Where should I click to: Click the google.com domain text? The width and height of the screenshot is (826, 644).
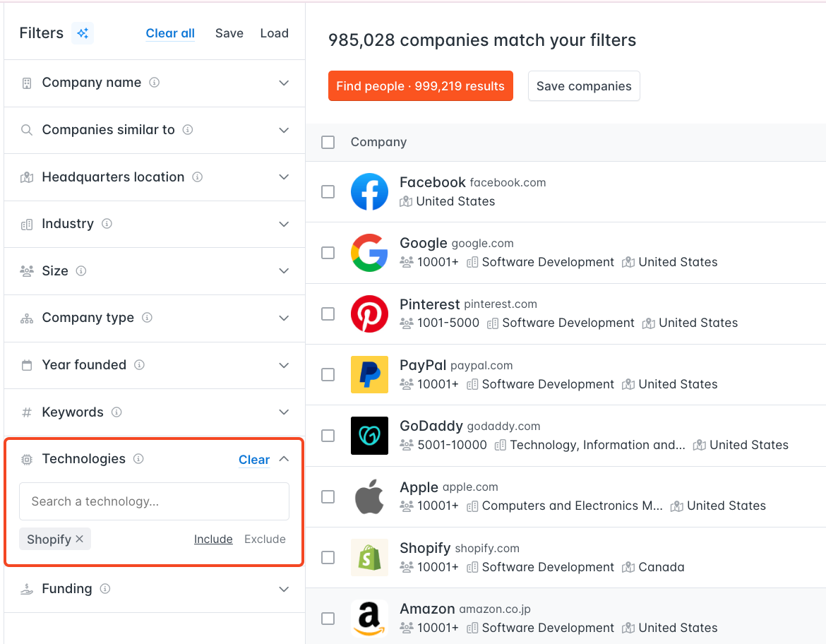click(482, 244)
